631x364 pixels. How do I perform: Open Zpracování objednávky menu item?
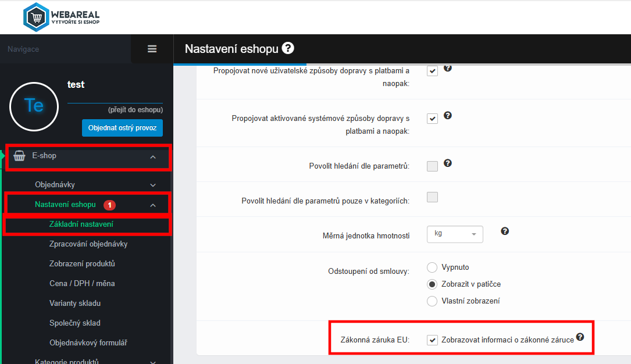[88, 244]
